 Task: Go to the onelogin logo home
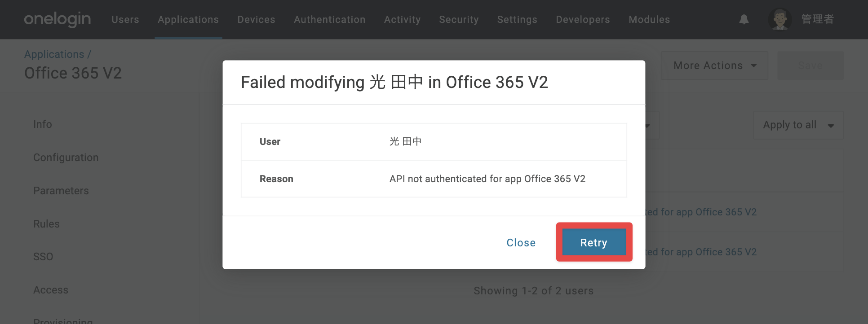tap(58, 19)
